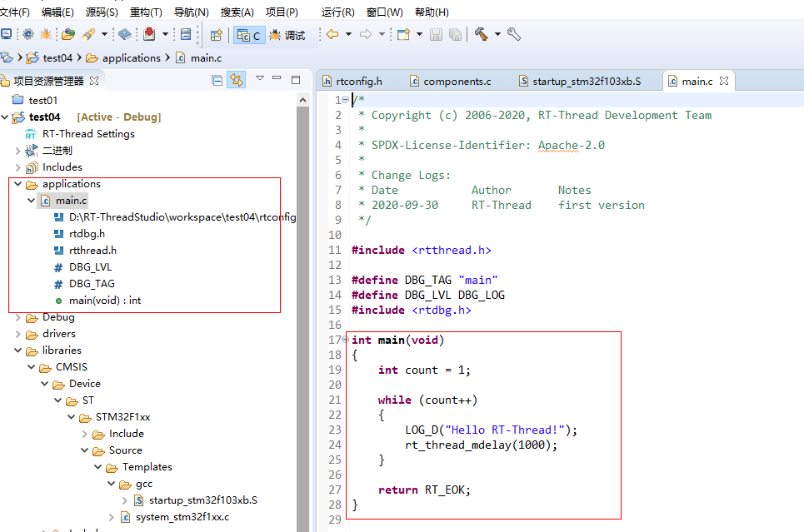Minimize the project explorer panel
The height and width of the screenshot is (532, 804).
pos(277,78)
